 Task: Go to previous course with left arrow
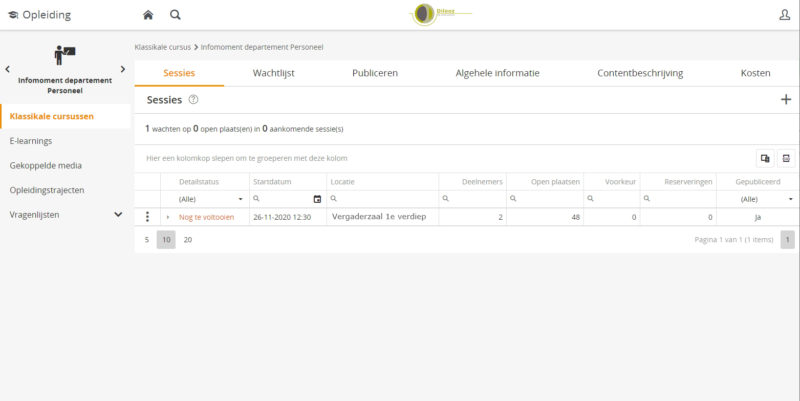[x=7, y=69]
